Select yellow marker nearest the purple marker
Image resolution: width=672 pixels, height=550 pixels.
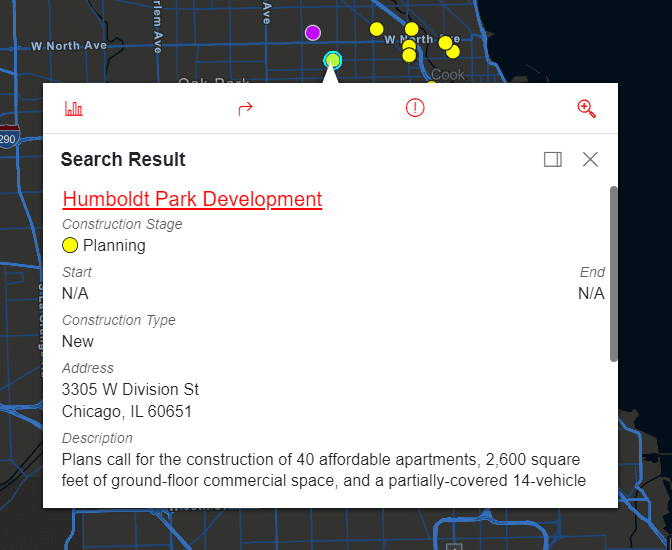376,29
